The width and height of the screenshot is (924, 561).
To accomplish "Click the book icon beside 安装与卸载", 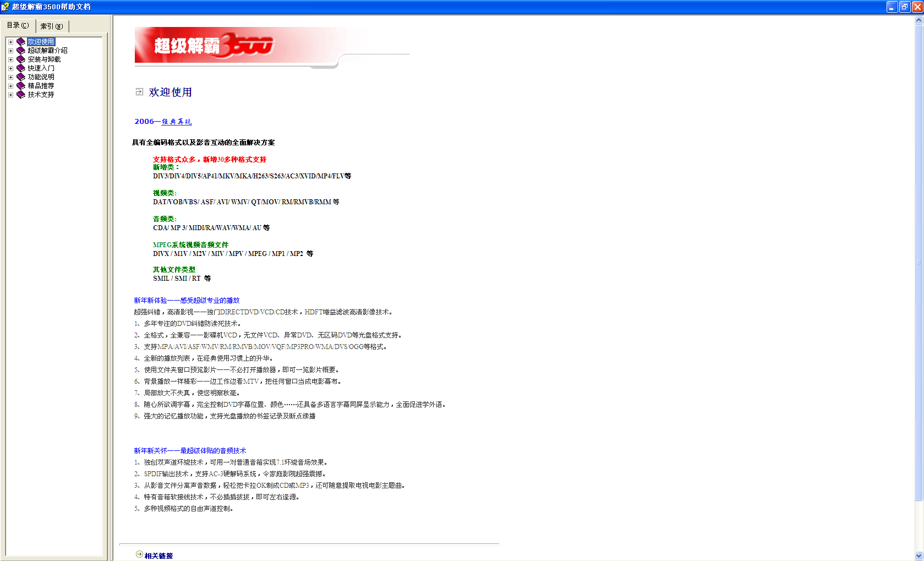I will coord(21,59).
